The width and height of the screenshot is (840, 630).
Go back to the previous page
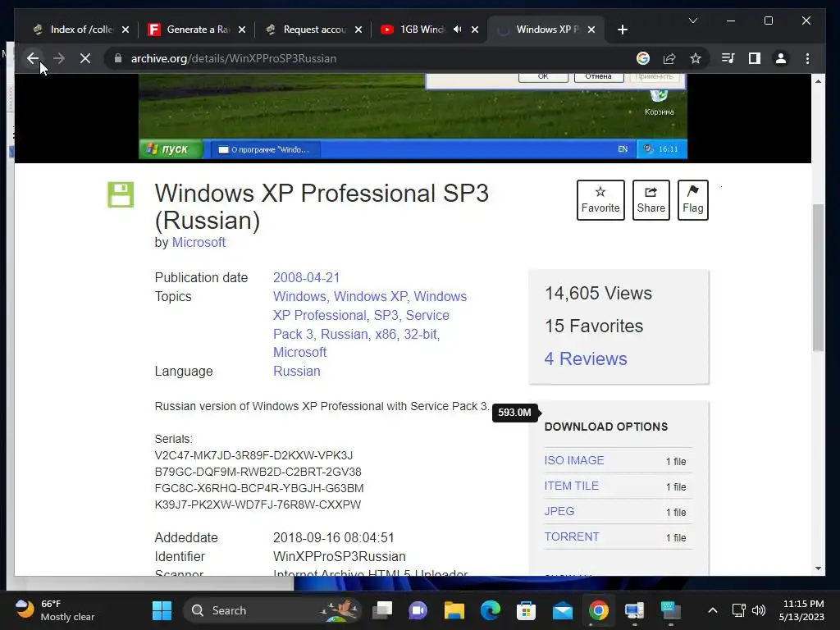click(33, 58)
